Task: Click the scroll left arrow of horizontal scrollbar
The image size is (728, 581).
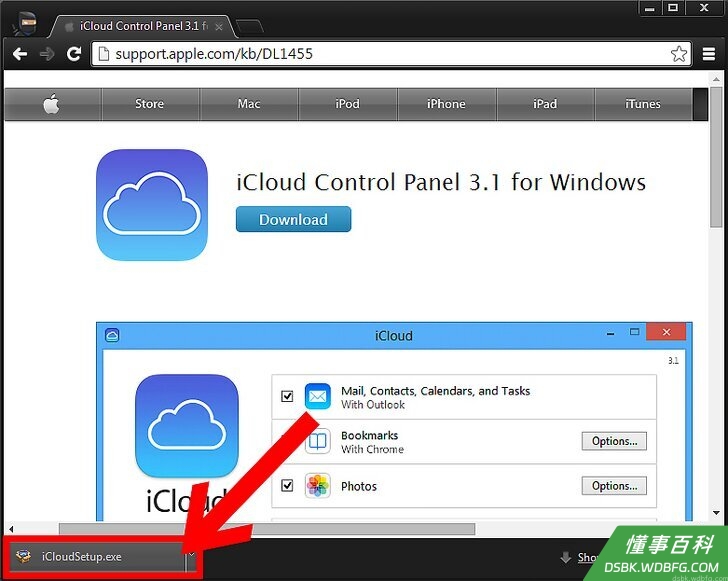Action: pos(11,529)
